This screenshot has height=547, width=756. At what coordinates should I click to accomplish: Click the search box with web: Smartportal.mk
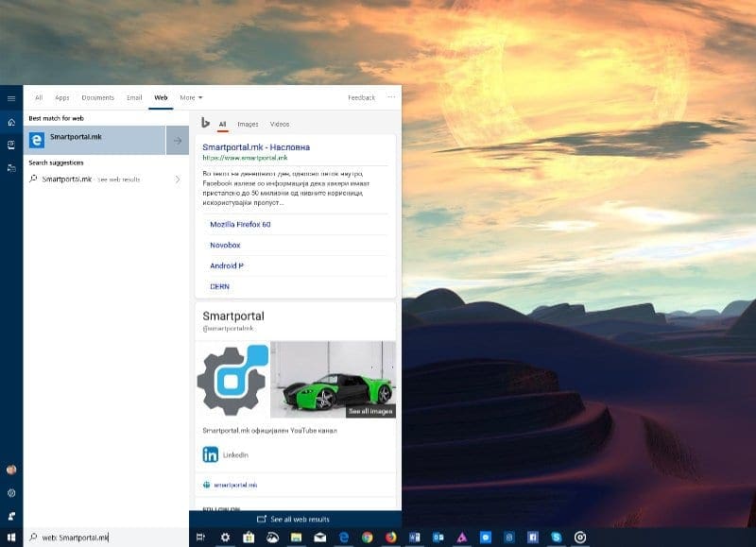click(106, 538)
